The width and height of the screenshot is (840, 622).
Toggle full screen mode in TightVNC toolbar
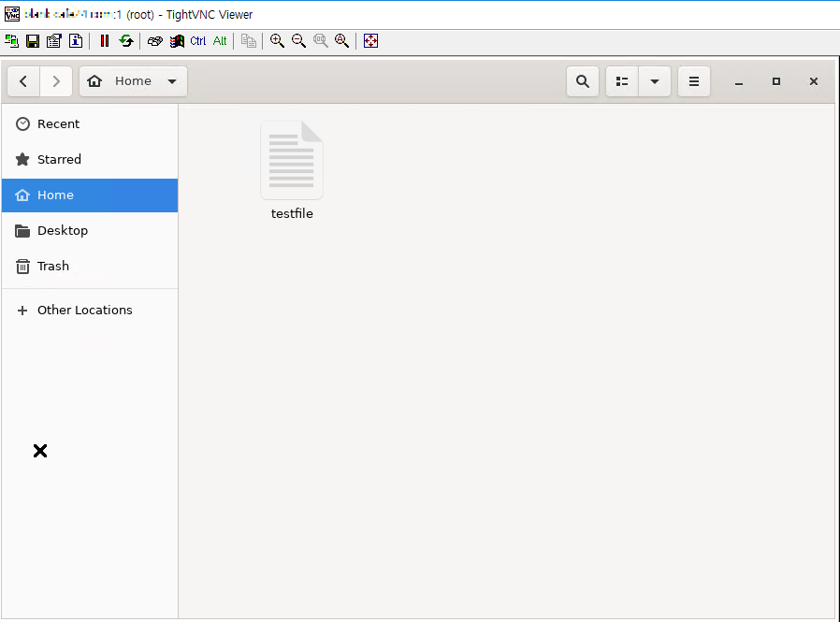pos(370,41)
